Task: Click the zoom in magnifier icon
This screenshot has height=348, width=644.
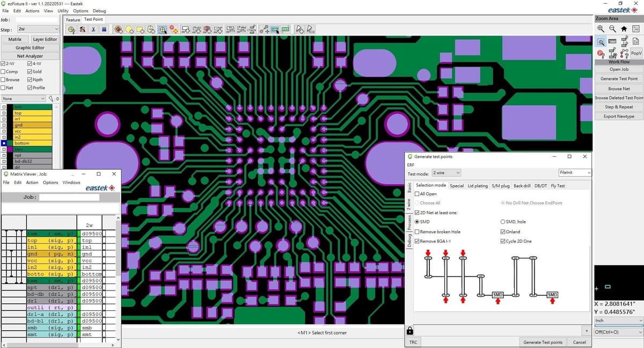Action: coord(601,29)
